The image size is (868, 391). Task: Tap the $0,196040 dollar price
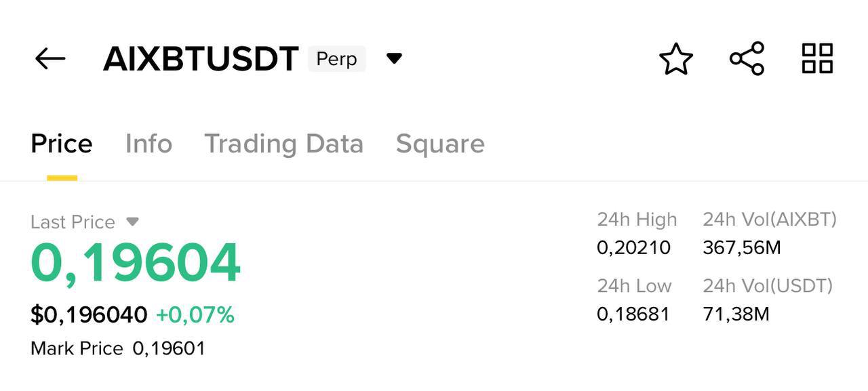click(x=89, y=315)
